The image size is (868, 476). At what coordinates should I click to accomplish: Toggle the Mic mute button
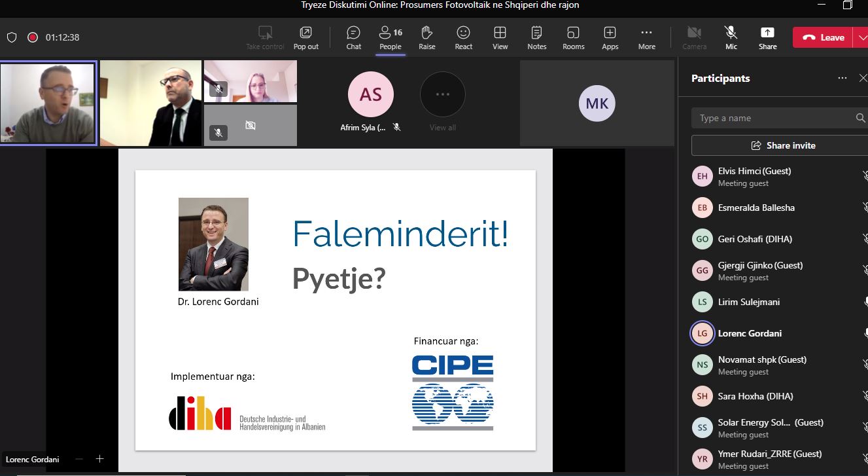[731, 37]
